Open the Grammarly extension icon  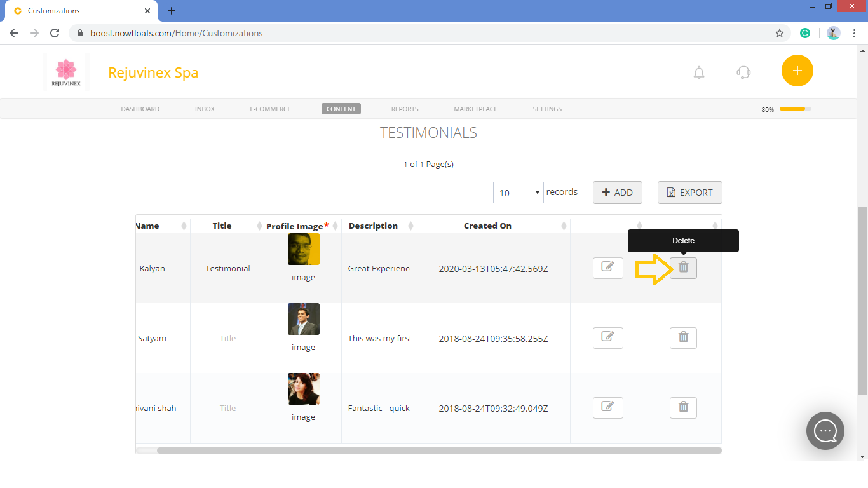pos(805,33)
